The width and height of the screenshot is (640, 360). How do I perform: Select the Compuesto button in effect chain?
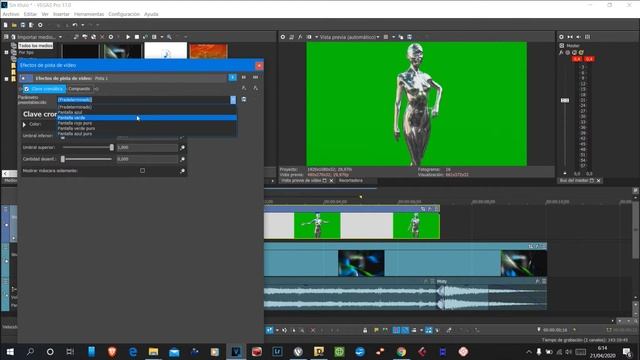(x=79, y=89)
